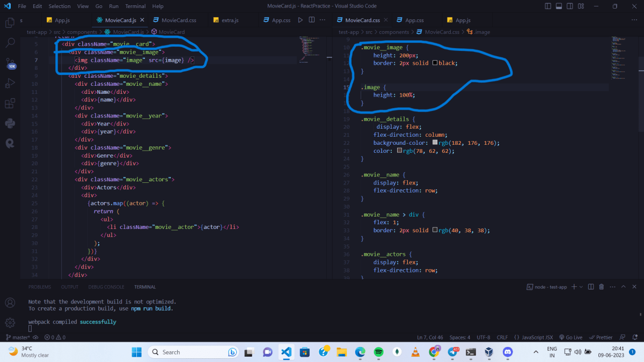Split the left editor group
Viewport: 644px width, 362px height.
[x=311, y=20]
